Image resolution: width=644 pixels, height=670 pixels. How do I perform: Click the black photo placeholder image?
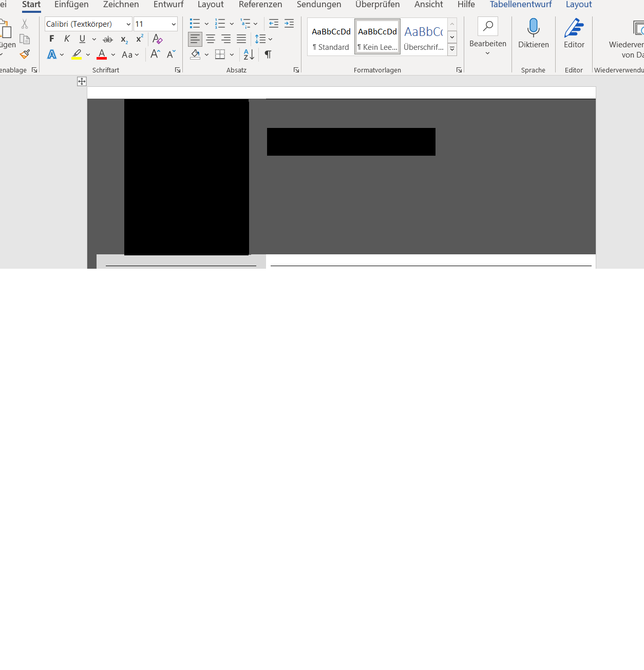pyautogui.click(x=186, y=177)
